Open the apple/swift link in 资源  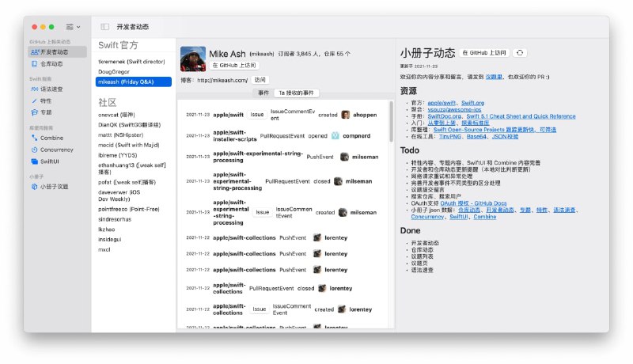coord(442,103)
